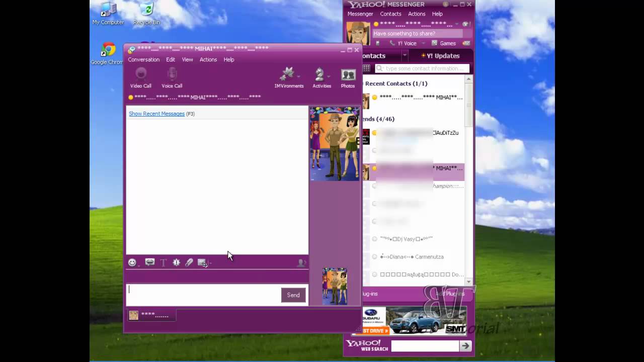Click the Yahoo Web Search input
Viewport: 644px width, 362px height.
(425, 346)
